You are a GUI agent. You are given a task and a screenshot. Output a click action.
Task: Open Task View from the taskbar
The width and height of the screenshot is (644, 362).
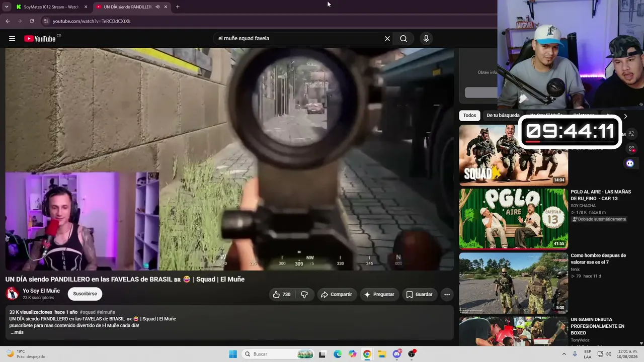coord(322,354)
